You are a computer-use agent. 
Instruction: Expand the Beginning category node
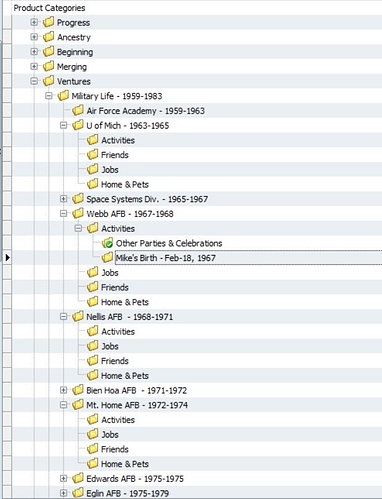[x=34, y=52]
